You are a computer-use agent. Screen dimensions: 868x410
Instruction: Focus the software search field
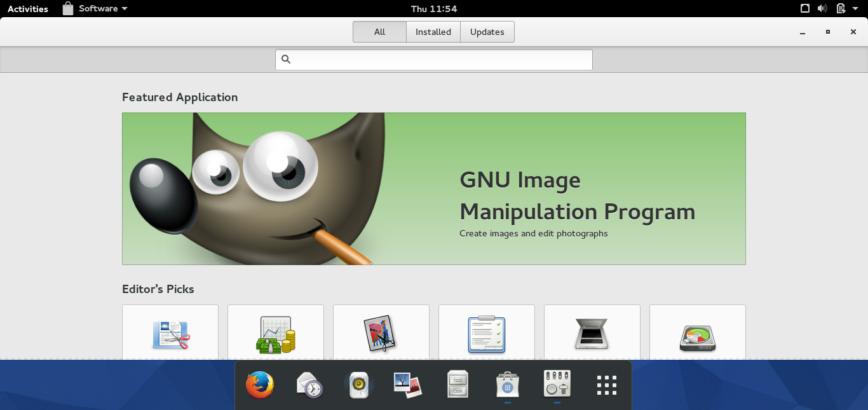pos(434,60)
